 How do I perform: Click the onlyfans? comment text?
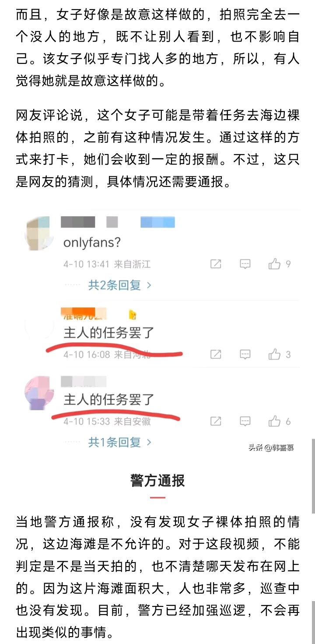tap(92, 242)
